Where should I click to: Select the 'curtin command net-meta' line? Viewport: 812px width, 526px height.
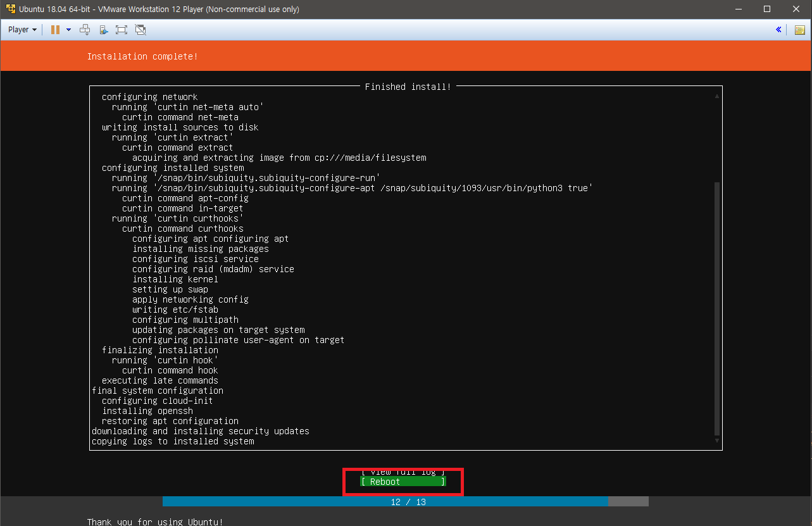pyautogui.click(x=180, y=117)
